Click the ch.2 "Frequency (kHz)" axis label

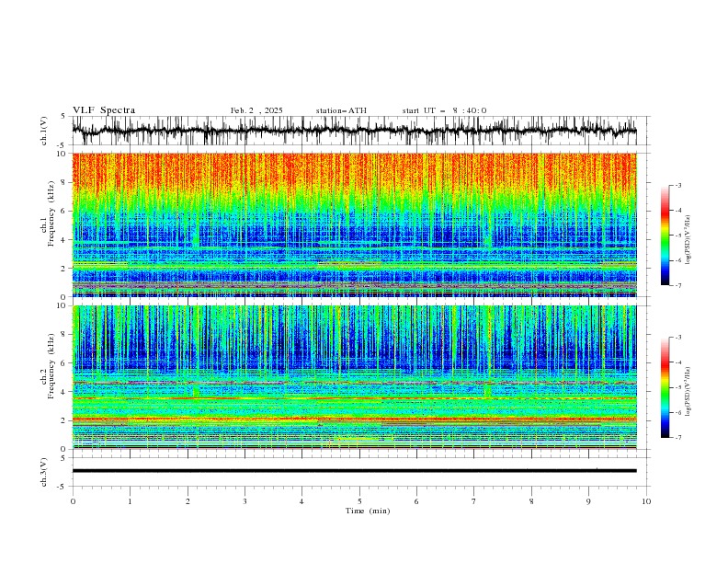[x=51, y=366]
